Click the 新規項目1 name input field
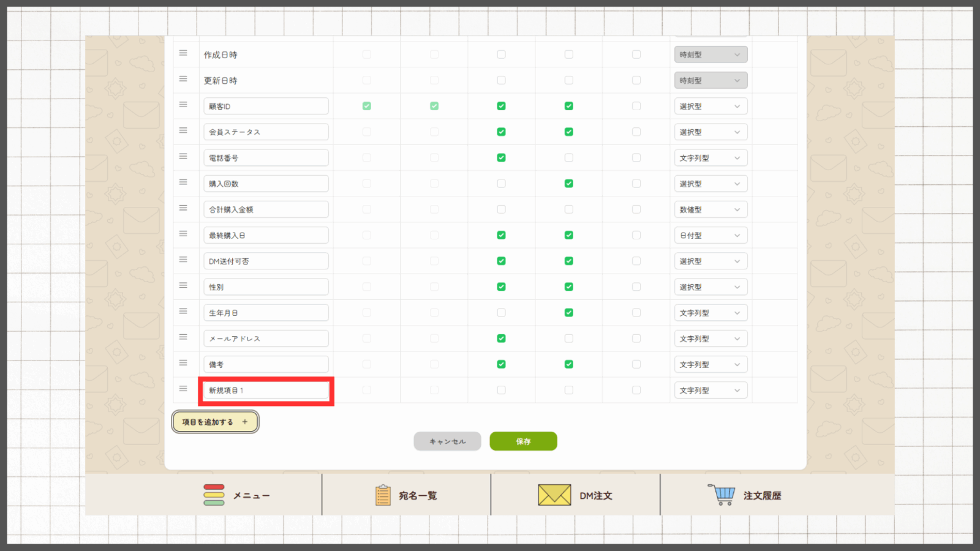980x551 pixels. click(x=266, y=391)
